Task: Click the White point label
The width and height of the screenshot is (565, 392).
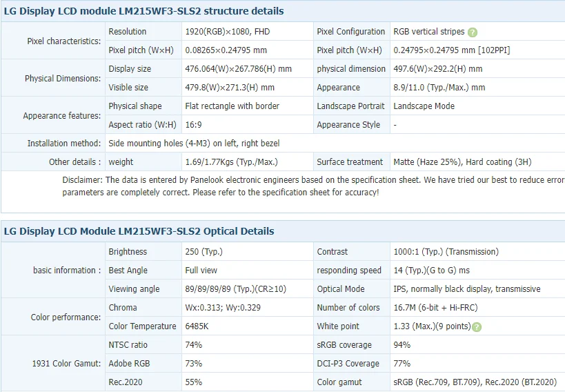Action: 338,326
